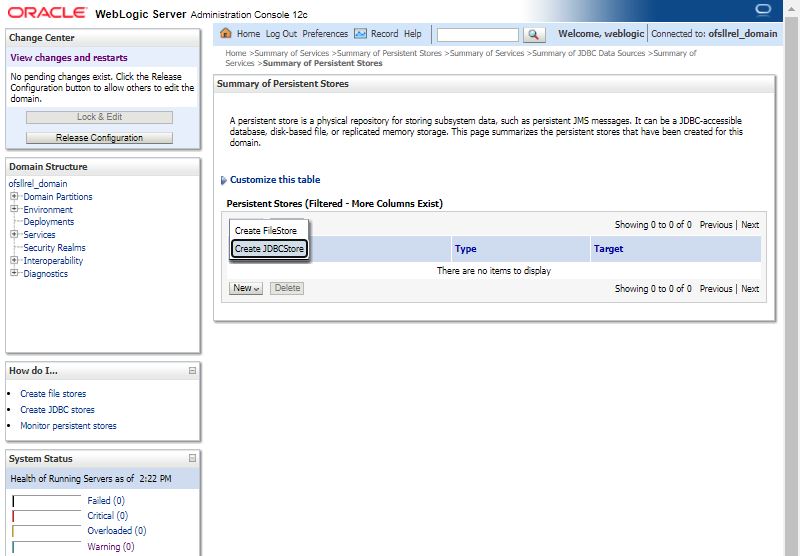
Task: Expand Services tree node
Action: coord(14,235)
